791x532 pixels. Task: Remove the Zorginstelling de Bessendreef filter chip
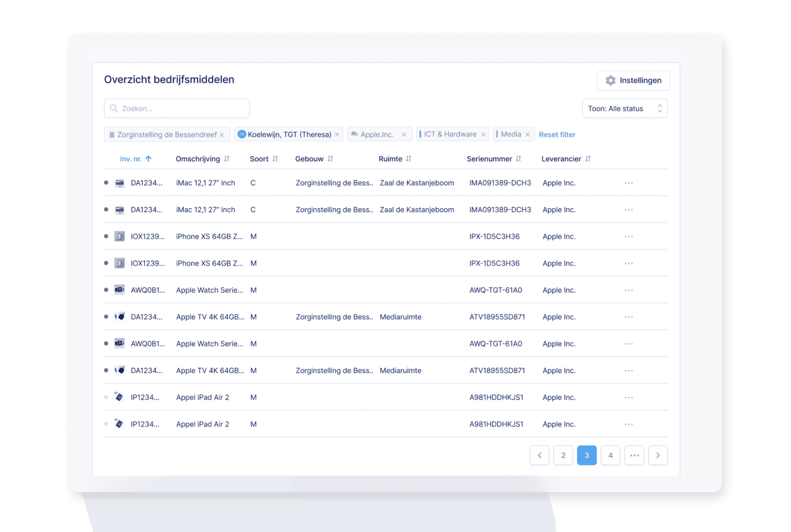click(222, 135)
